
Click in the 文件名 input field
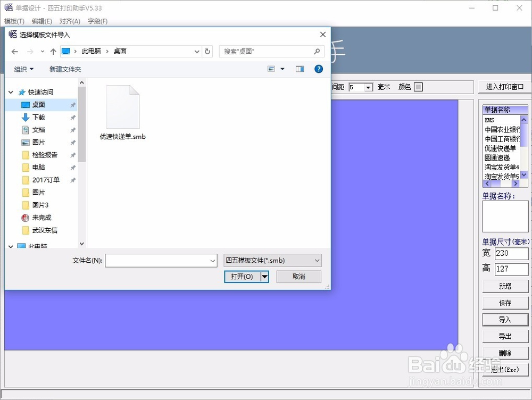157,261
